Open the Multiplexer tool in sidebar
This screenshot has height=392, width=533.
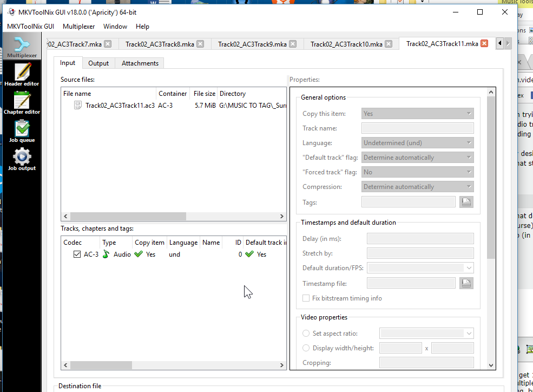click(22, 47)
